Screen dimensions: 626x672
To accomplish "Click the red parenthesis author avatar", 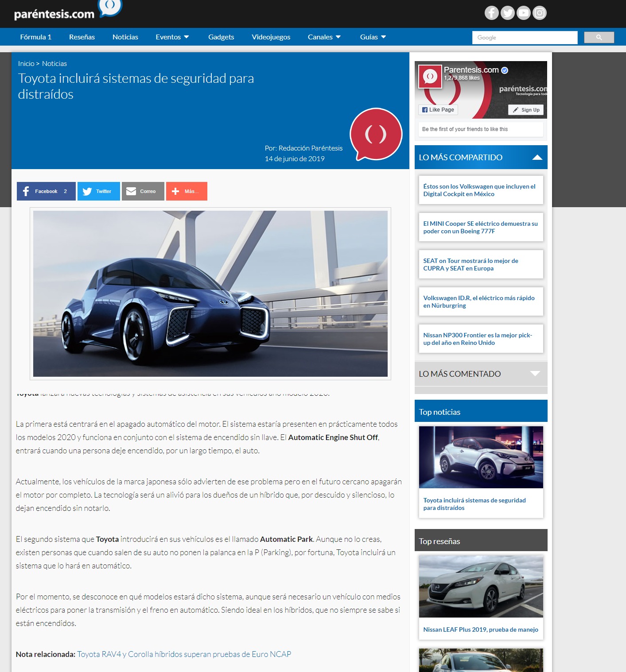I will (376, 134).
